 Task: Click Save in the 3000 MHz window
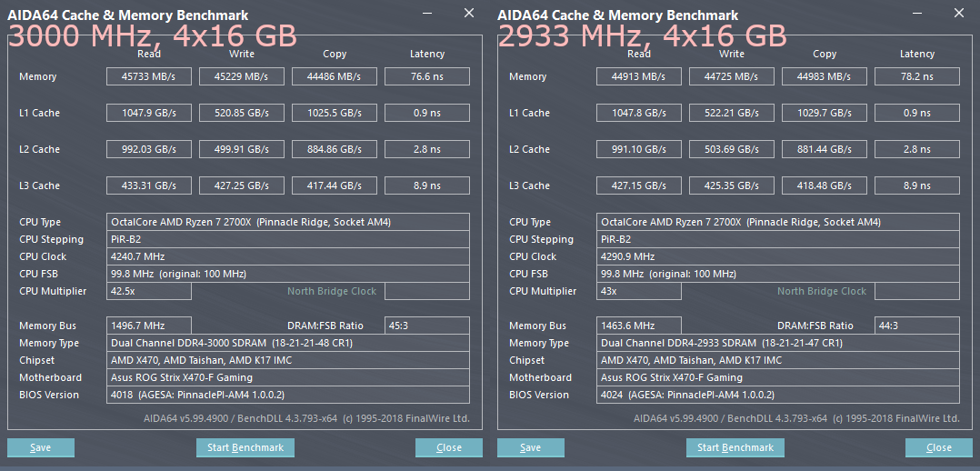(41, 447)
